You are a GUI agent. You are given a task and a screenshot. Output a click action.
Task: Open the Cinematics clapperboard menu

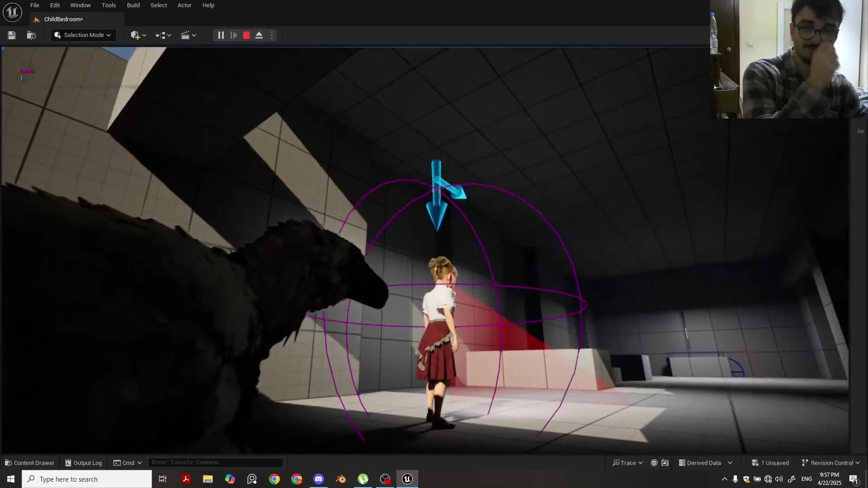(188, 35)
